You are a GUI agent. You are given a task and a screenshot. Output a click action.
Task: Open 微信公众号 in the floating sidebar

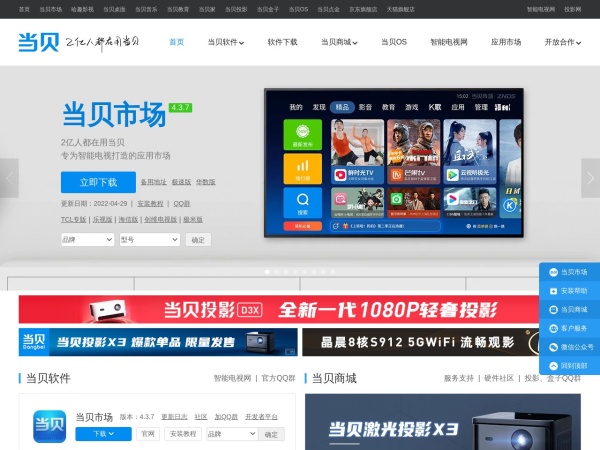(569, 347)
